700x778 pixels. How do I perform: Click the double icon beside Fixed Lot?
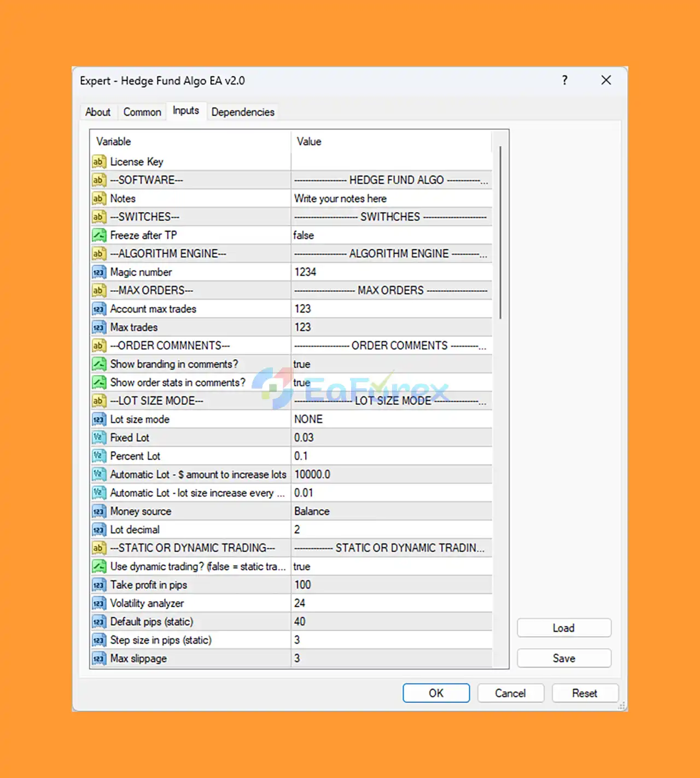point(98,438)
